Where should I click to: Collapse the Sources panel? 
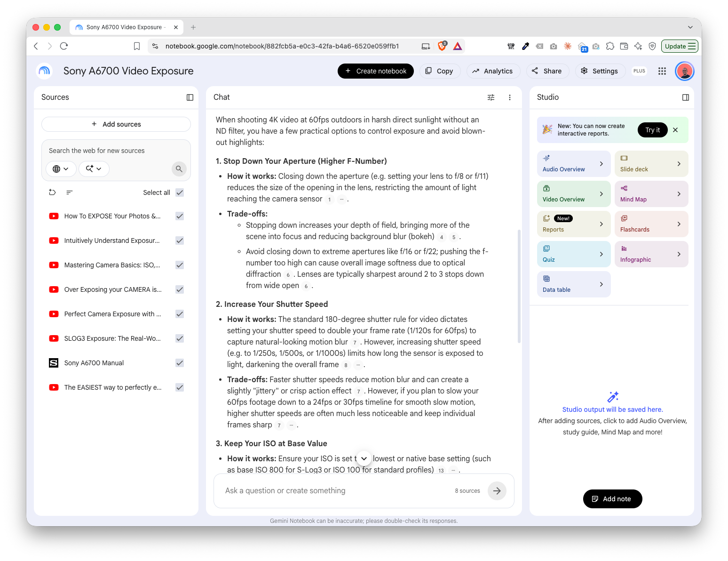pos(190,97)
